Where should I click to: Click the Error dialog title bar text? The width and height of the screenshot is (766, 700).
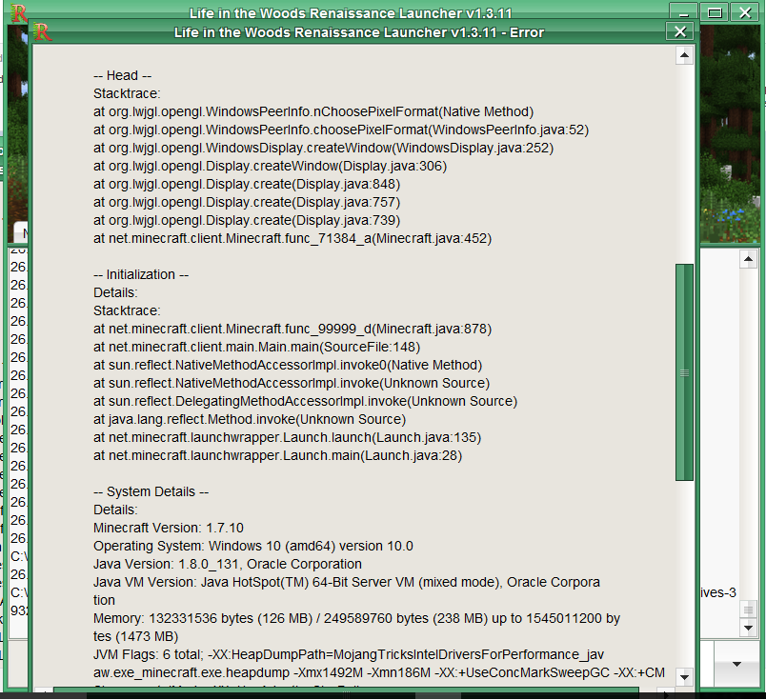(359, 32)
